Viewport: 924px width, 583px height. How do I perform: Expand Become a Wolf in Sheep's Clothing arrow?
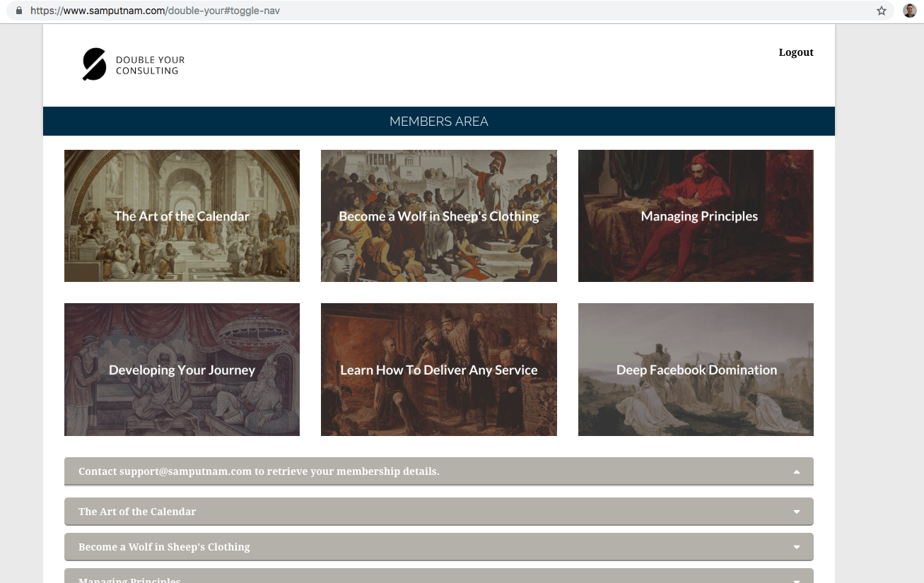tap(797, 547)
